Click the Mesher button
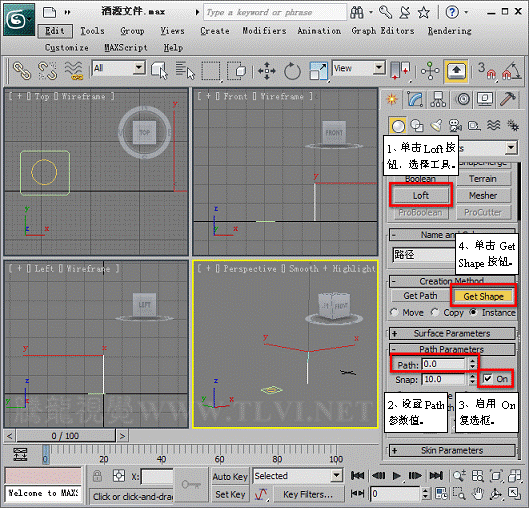Viewport: 529px width, 508px height. tap(483, 195)
